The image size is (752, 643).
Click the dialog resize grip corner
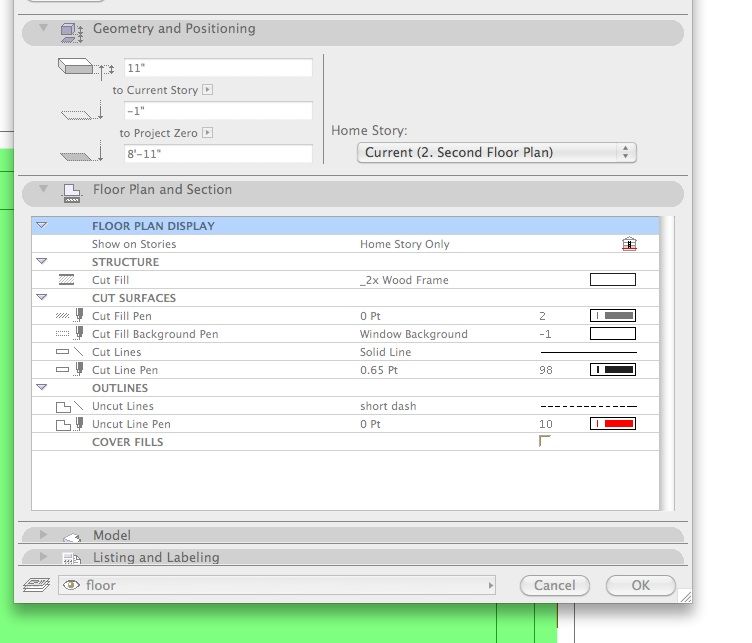[x=685, y=596]
